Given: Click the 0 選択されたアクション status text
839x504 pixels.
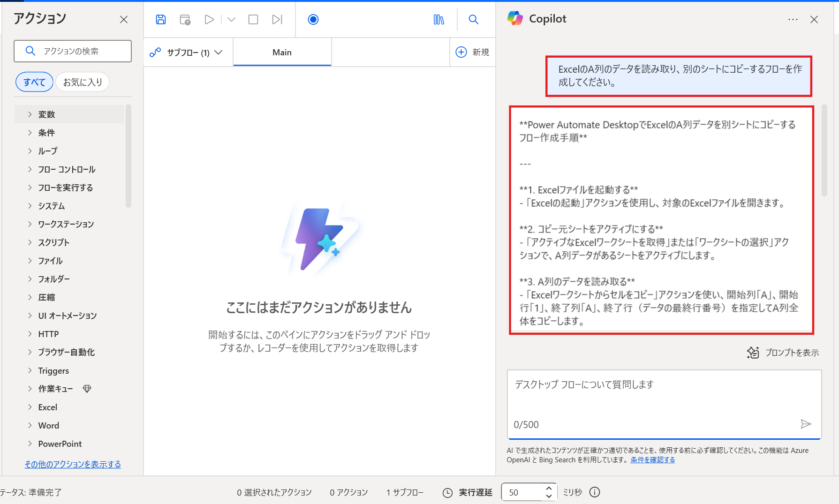Looking at the screenshot, I should (274, 492).
